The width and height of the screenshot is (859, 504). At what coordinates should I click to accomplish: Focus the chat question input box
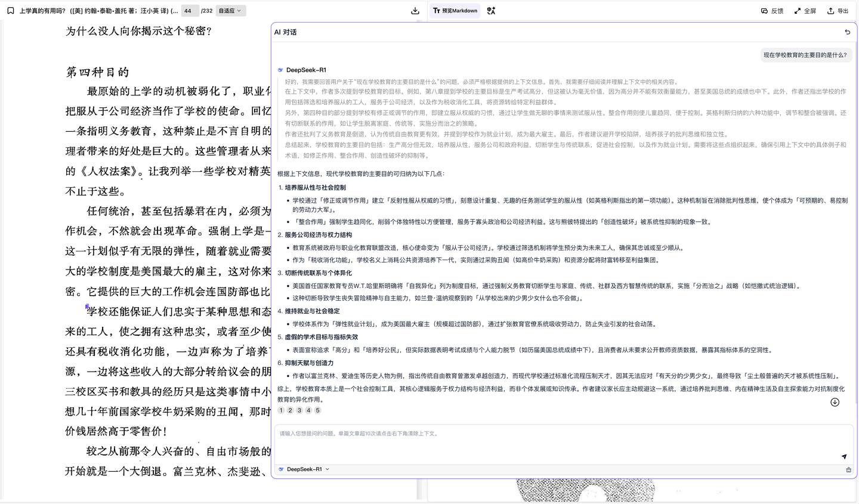point(564,443)
